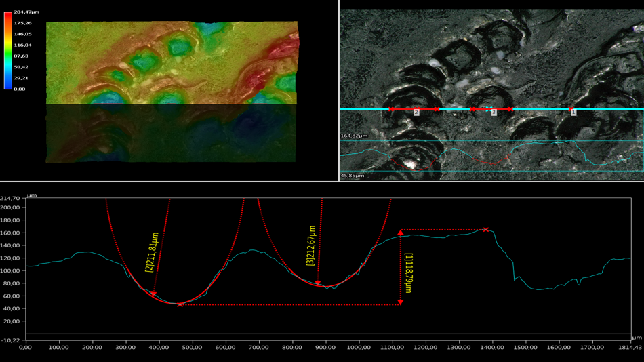Click measurement marker 2 on the profile line

pyautogui.click(x=416, y=113)
